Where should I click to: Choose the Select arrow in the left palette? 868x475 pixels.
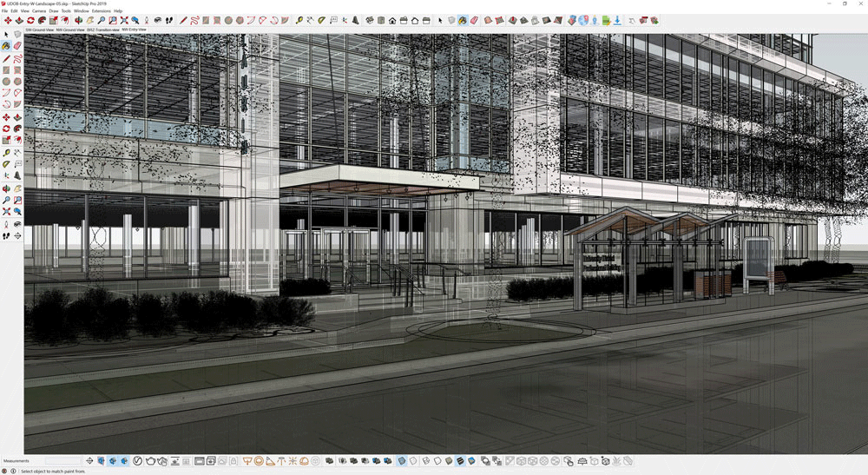[x=6, y=35]
